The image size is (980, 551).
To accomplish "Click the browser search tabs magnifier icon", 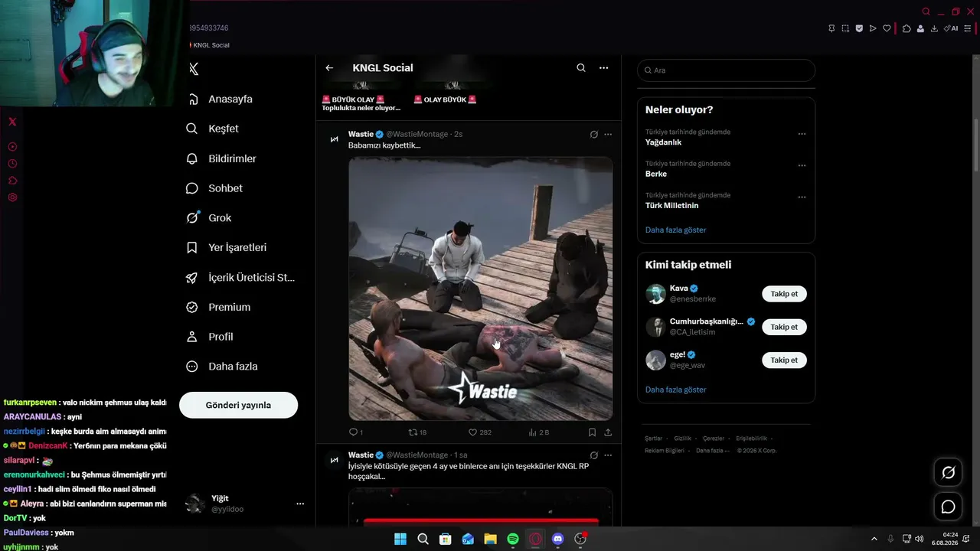I will [926, 11].
